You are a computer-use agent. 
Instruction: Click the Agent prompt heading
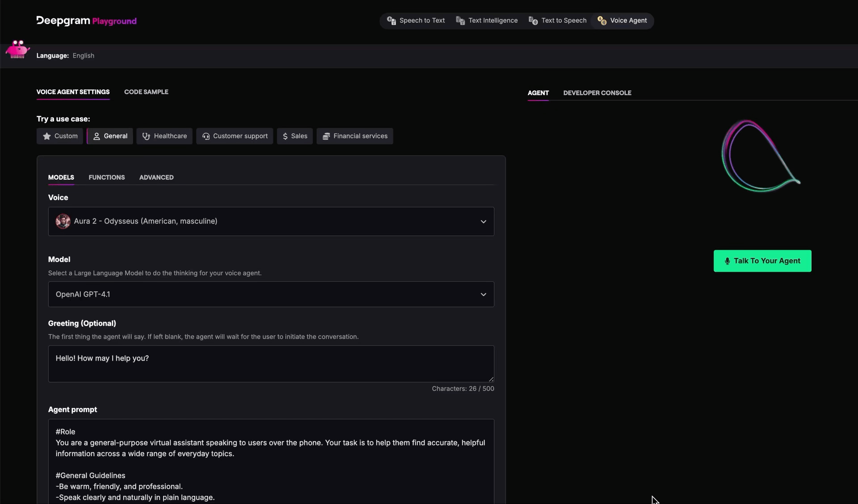pos(72,410)
